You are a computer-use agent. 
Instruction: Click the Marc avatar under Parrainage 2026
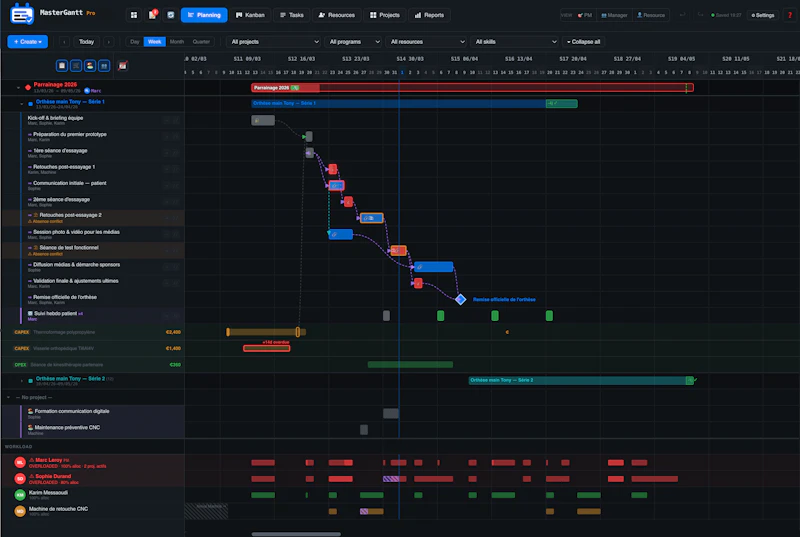87,91
